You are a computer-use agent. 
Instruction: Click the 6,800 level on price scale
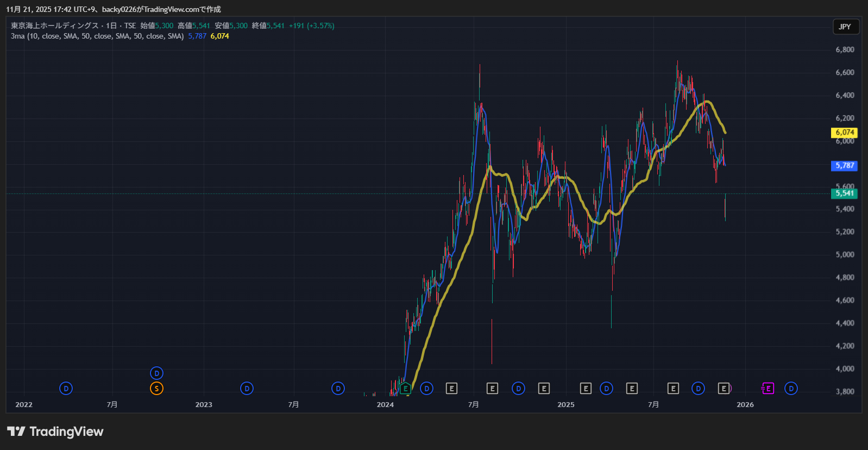[x=845, y=49]
